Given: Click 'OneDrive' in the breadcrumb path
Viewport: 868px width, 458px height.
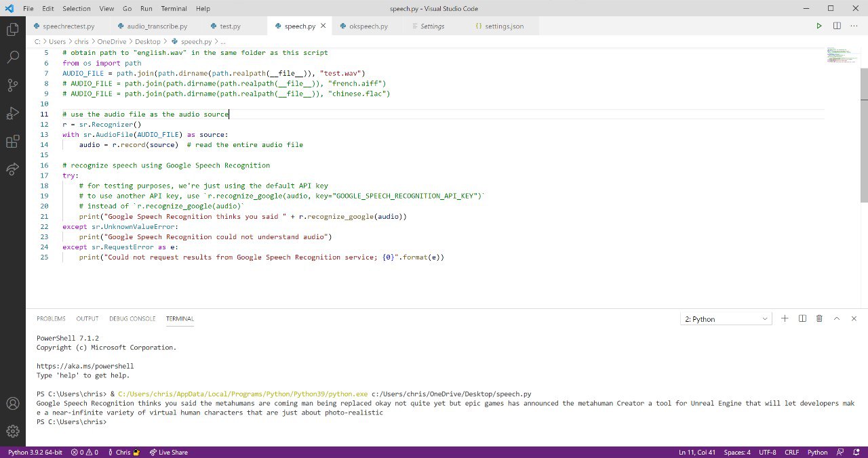Looking at the screenshot, I should point(112,42).
